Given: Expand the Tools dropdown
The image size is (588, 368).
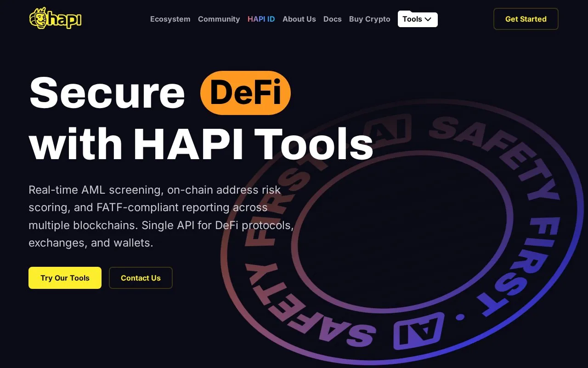Looking at the screenshot, I should point(418,19).
